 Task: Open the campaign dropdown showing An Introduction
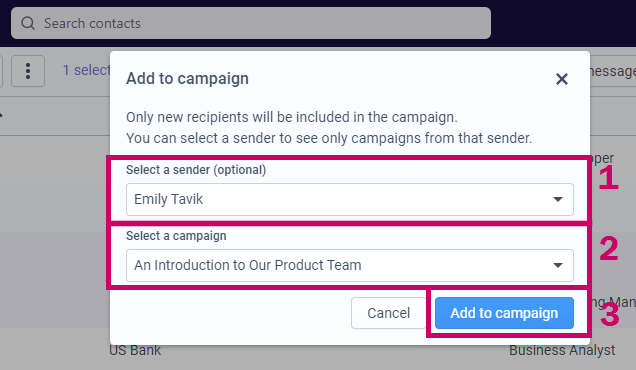[x=350, y=265]
